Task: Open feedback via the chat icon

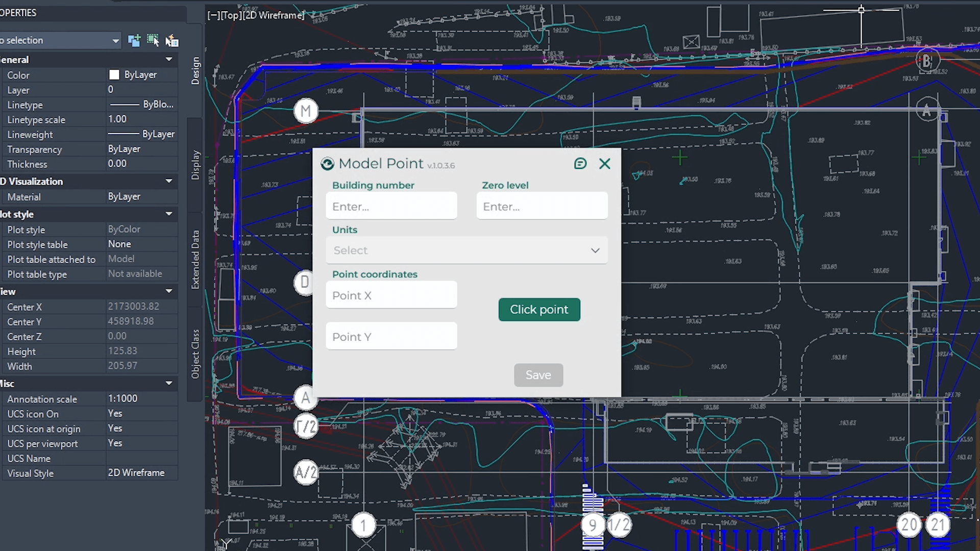Action: click(580, 164)
